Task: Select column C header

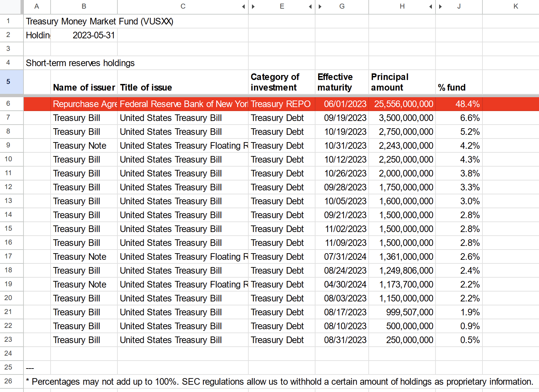Action: (x=183, y=7)
